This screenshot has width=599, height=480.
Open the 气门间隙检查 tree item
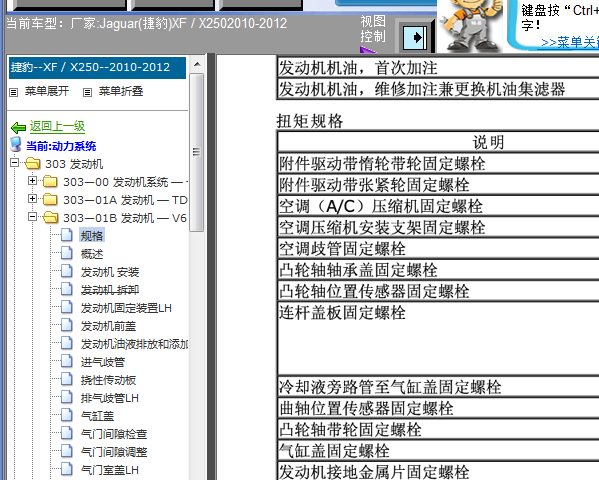pyautogui.click(x=114, y=433)
